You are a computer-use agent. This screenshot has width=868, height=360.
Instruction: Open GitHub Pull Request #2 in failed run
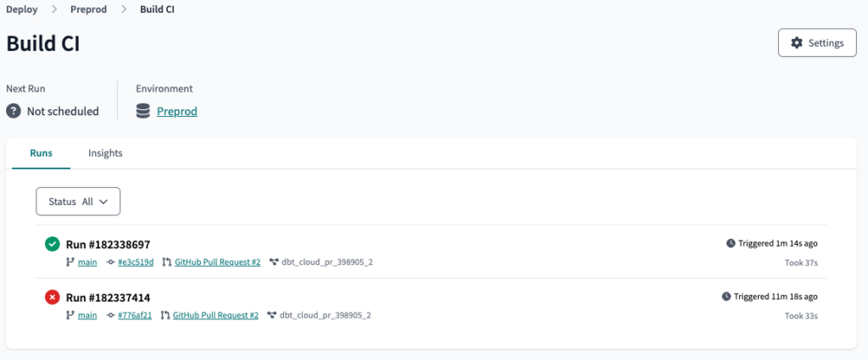pos(215,316)
